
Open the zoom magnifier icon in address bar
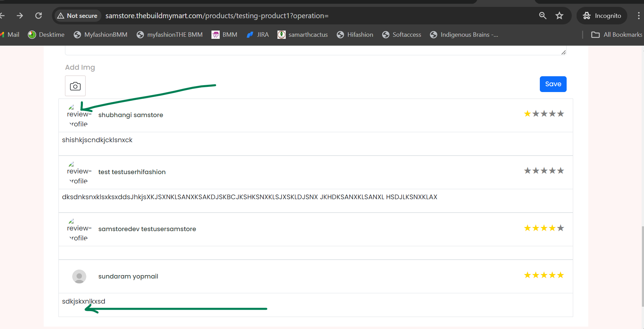pyautogui.click(x=543, y=16)
